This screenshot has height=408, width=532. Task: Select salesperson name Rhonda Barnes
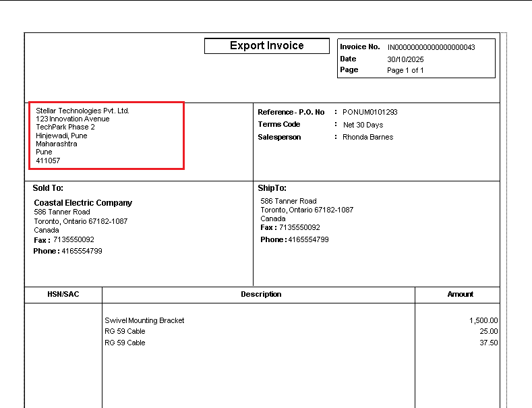[x=367, y=138]
